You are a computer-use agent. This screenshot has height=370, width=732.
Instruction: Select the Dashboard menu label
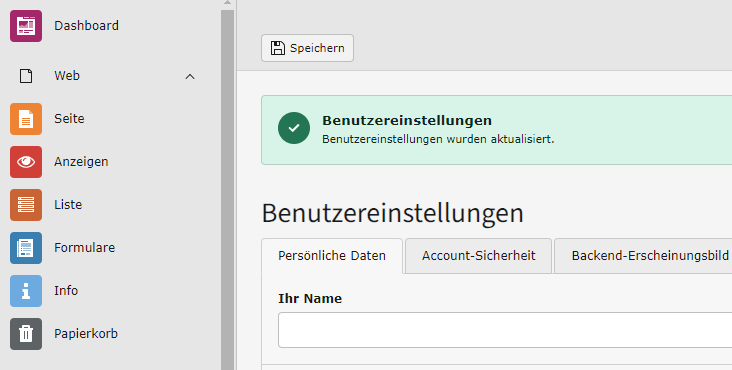tap(86, 26)
